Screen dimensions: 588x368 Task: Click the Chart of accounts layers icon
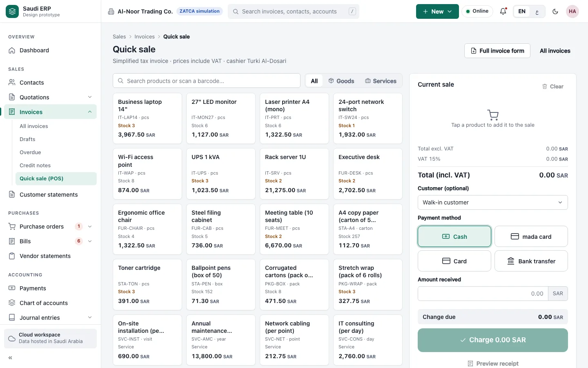pos(12,303)
